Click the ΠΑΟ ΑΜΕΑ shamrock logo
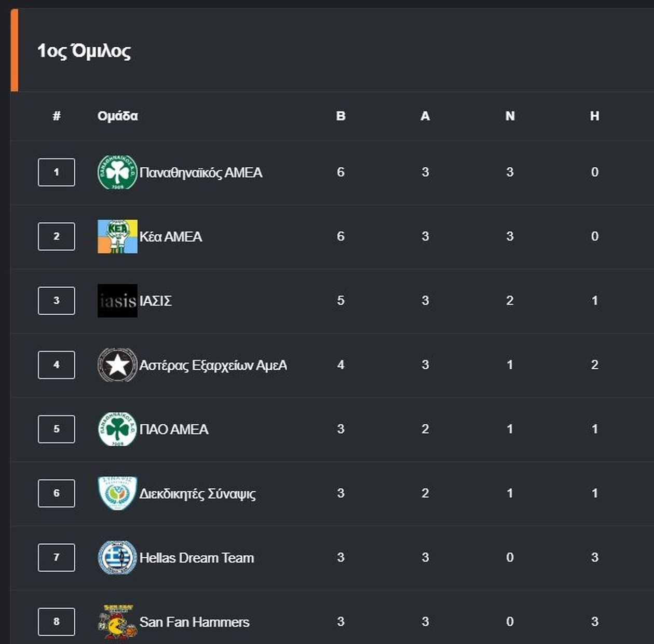This screenshot has width=654, height=644. click(117, 429)
